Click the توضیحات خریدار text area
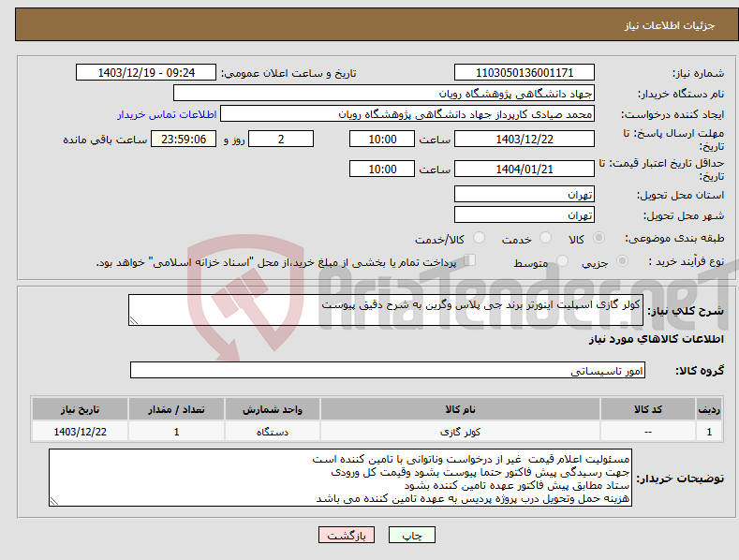This screenshot has width=739, height=560. 340,478
